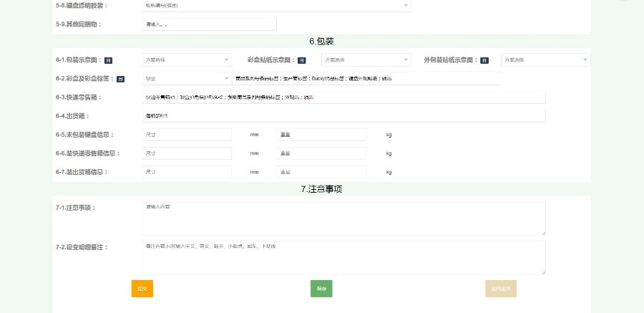Image resolution: width=644 pixels, height=313 pixels.
Task: Click the '7.注意事项' section heading
Action: [321, 189]
